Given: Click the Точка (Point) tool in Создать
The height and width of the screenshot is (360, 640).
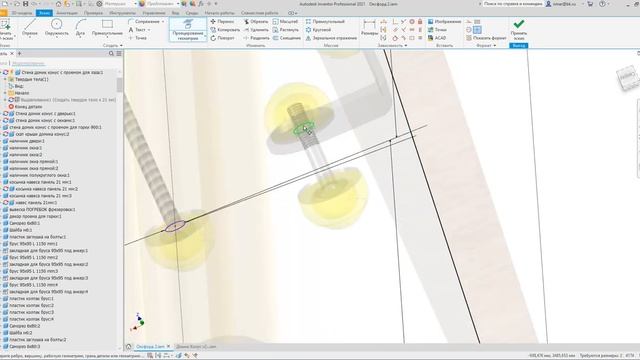Looking at the screenshot, I should (137, 38).
